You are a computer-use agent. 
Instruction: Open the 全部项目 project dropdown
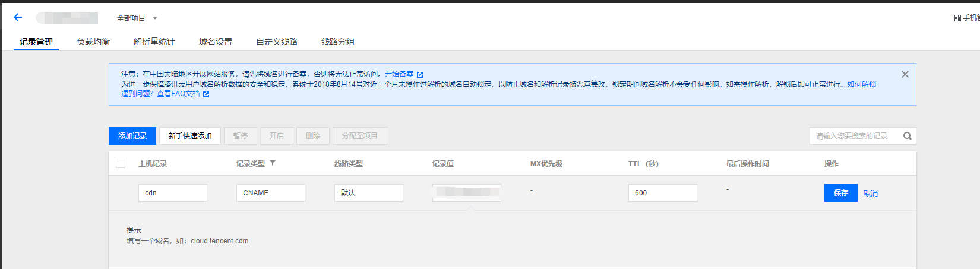[137, 18]
